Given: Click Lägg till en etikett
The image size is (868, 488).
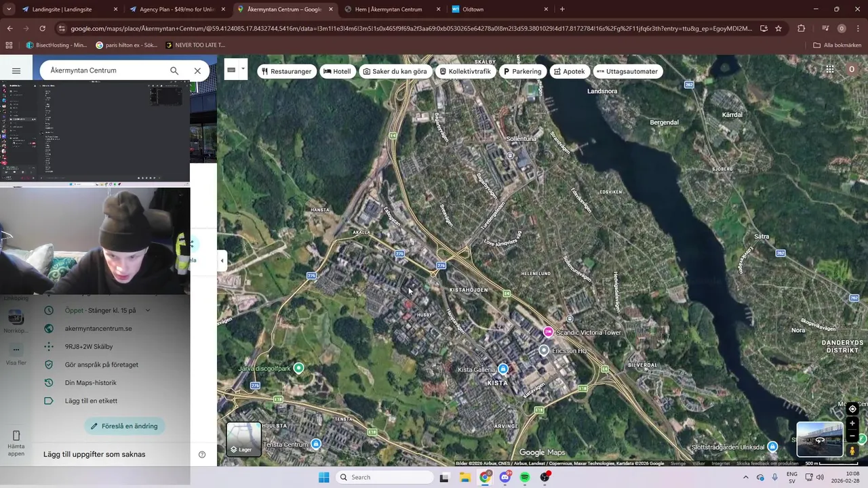Looking at the screenshot, I should coord(91,401).
